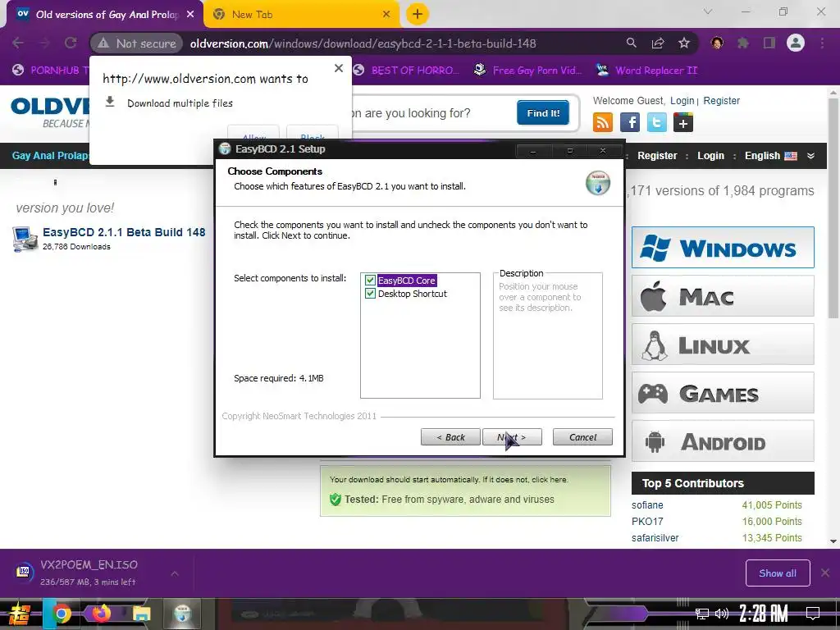The image size is (840, 630).
Task: Switch to the New Tab browser tab
Action: click(x=302, y=15)
